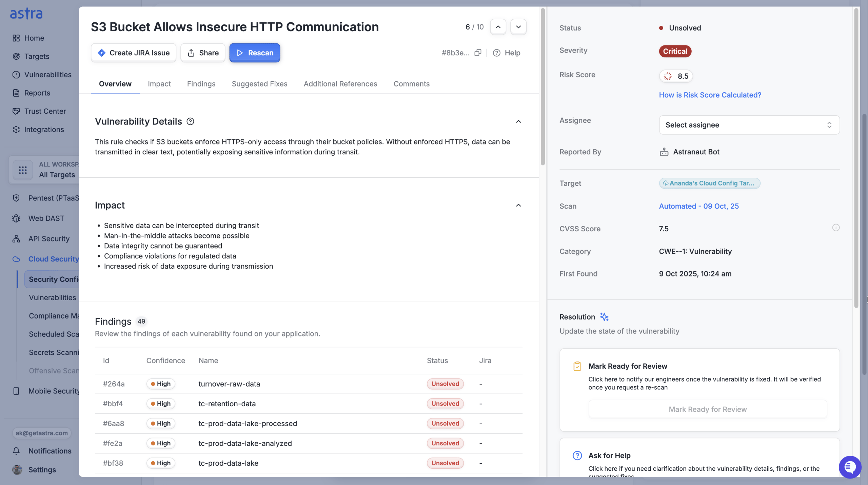The height and width of the screenshot is (485, 868).
Task: Open How is Risk Score Calculated link
Action: pos(710,95)
